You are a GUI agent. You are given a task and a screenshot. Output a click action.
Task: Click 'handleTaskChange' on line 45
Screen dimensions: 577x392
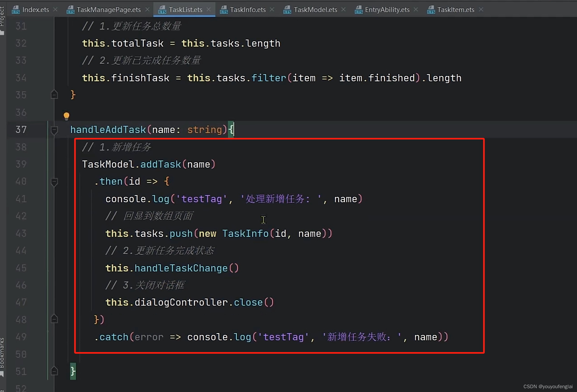(181, 268)
